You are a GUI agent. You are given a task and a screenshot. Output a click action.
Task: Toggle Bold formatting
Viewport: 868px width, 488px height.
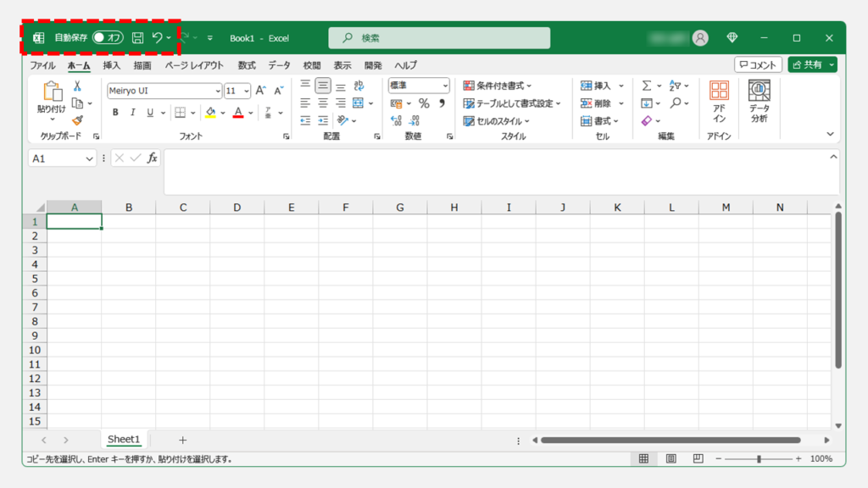[x=115, y=113]
